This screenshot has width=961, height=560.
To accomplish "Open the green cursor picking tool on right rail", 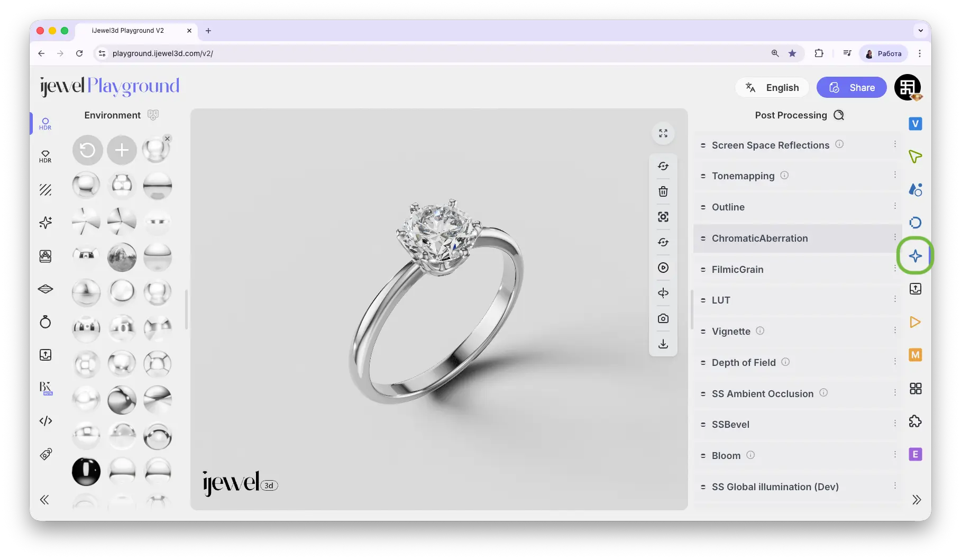I will point(916,157).
